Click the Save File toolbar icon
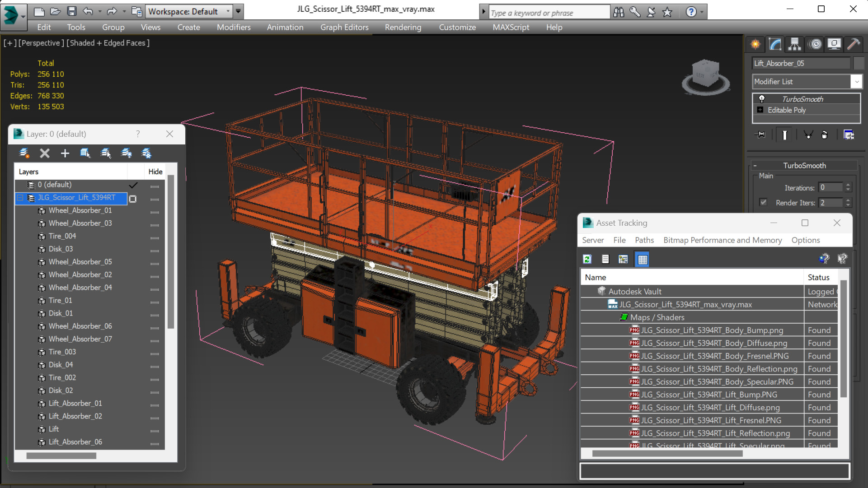The image size is (868, 488). click(71, 11)
